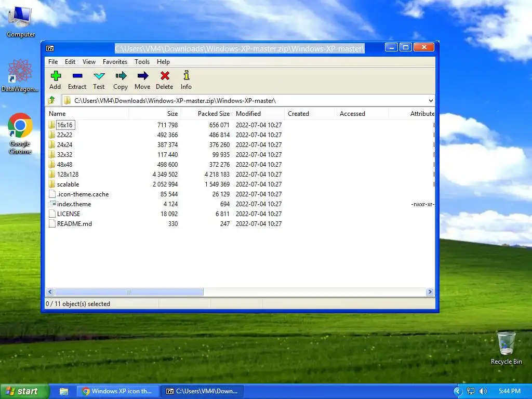Open the Help menu
The height and width of the screenshot is (399, 532).
pos(163,62)
